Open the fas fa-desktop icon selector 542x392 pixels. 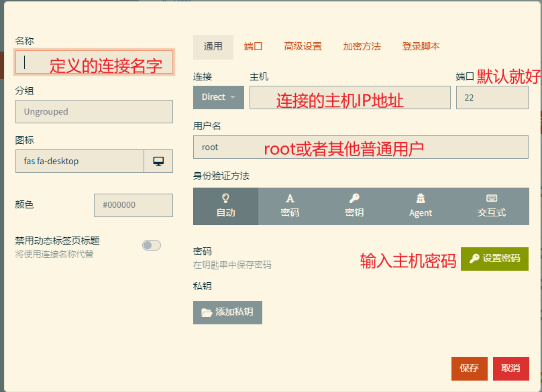point(79,161)
